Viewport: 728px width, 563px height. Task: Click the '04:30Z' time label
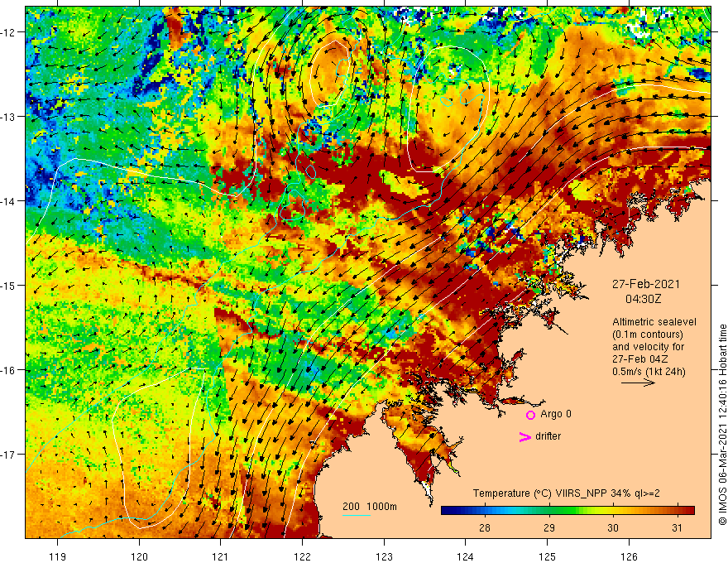tap(643, 299)
